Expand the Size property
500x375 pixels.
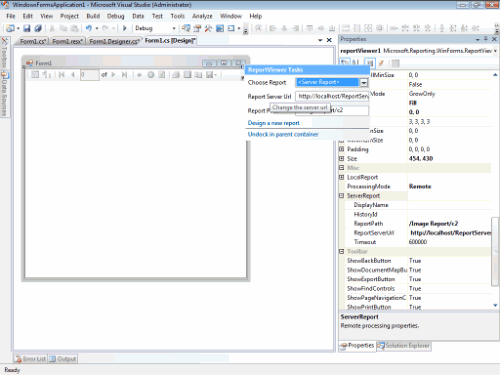coord(342,158)
